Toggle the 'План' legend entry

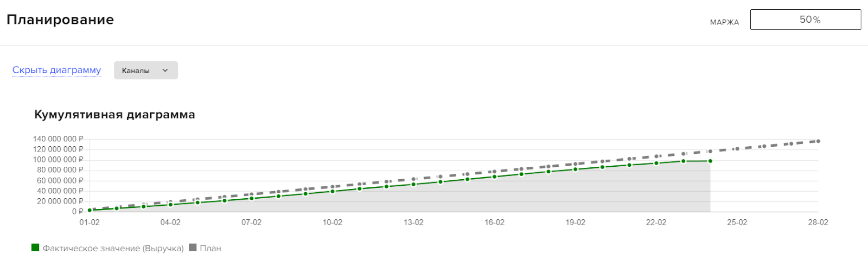point(205,248)
